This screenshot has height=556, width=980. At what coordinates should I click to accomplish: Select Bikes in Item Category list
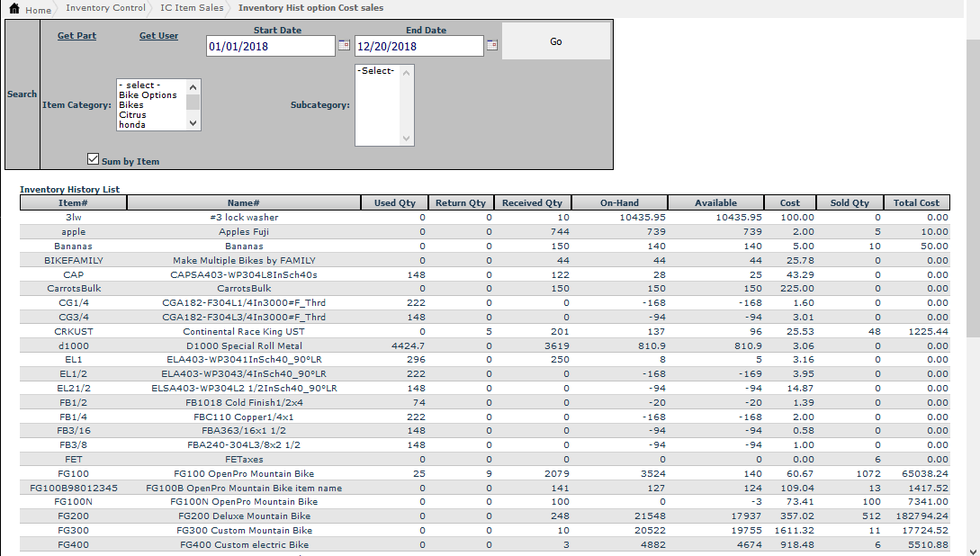pos(131,105)
